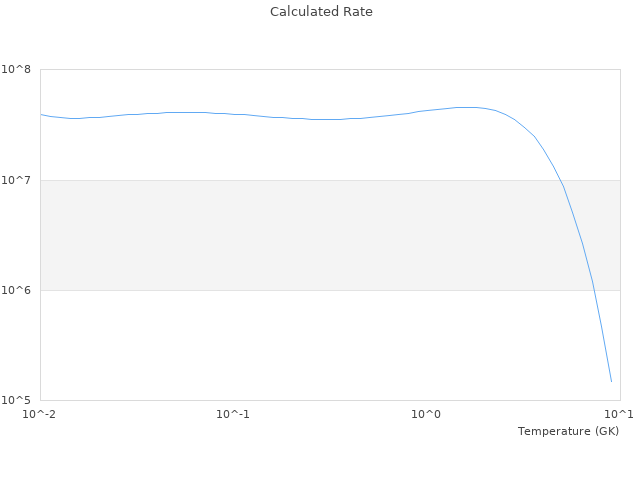The image size is (640, 480).
Task: Click the 10^-2 x-axis tick label
Action: click(x=40, y=414)
